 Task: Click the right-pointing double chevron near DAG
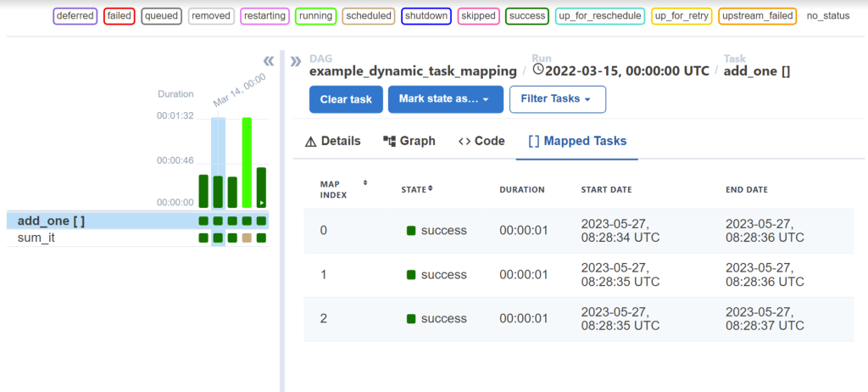pos(296,61)
